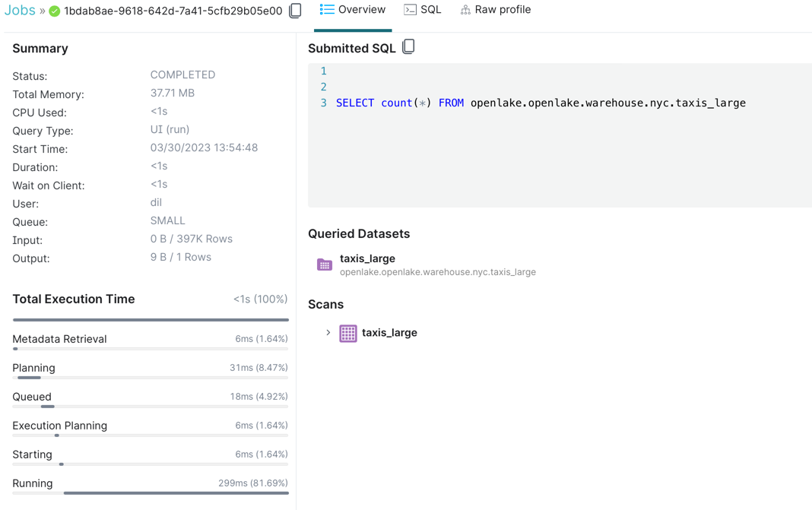Click the Raw profile tab icon
Screen dimensions: 812x510
465,10
